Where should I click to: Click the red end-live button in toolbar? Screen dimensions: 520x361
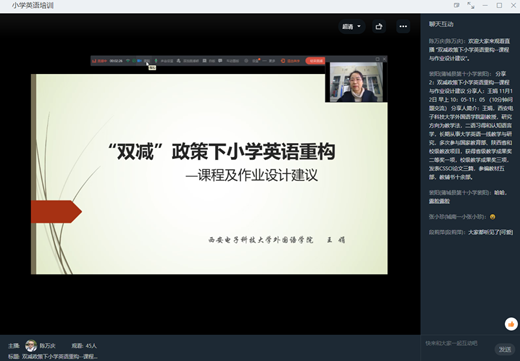tap(315, 61)
